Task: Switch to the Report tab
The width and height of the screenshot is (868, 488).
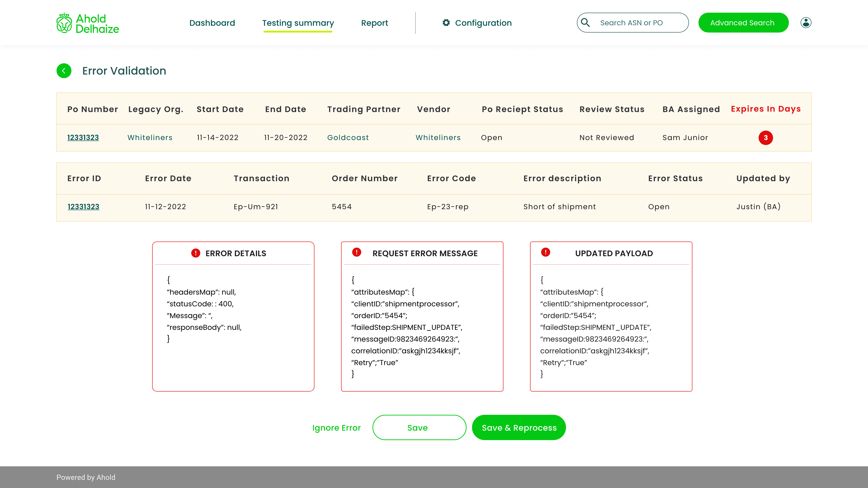Action: pyautogui.click(x=374, y=23)
